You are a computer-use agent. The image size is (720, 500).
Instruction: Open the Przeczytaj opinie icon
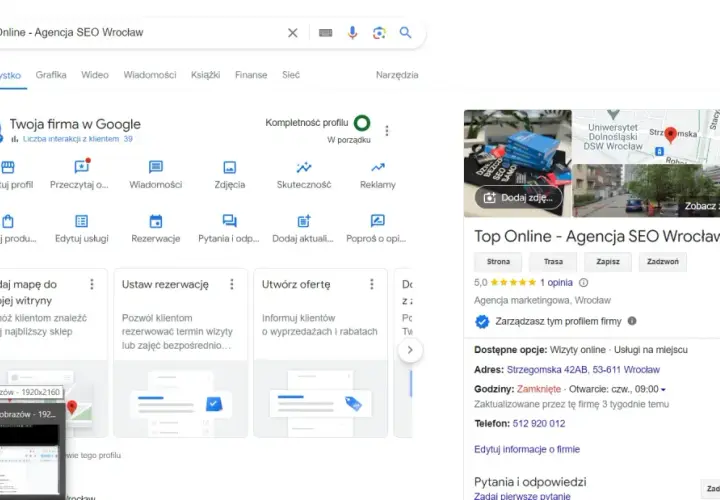pyautogui.click(x=82, y=166)
